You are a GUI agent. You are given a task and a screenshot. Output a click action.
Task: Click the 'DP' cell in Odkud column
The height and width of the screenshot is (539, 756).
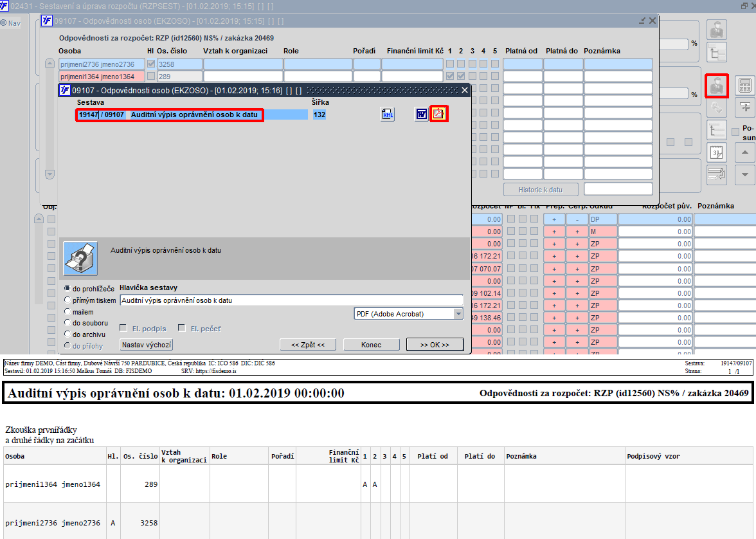pyautogui.click(x=603, y=219)
